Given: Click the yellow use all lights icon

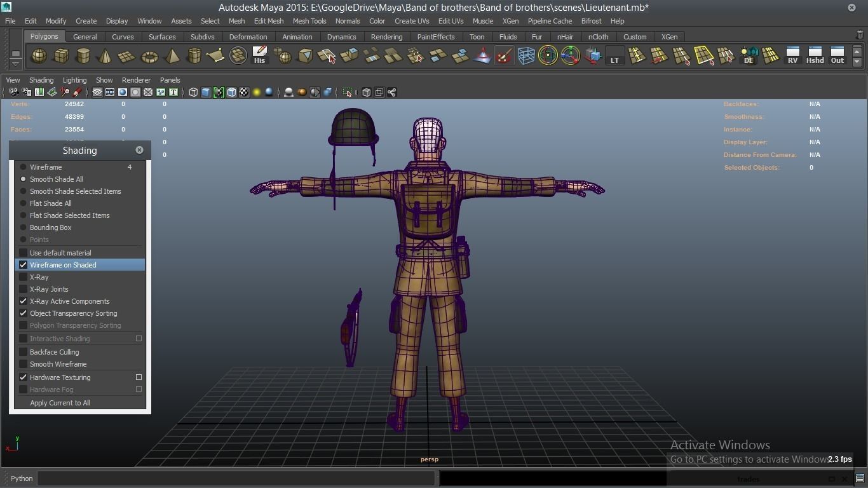Looking at the screenshot, I should (x=257, y=93).
